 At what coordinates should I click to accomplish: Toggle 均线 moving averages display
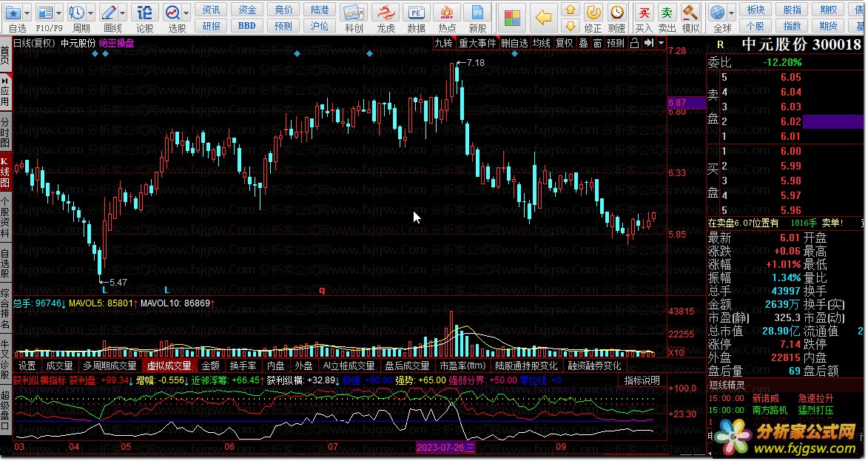tap(542, 43)
